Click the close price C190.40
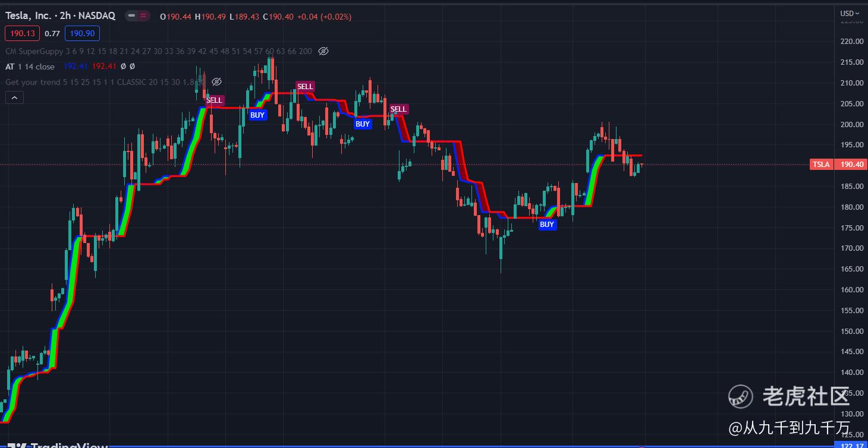868x448 pixels. tap(278, 17)
